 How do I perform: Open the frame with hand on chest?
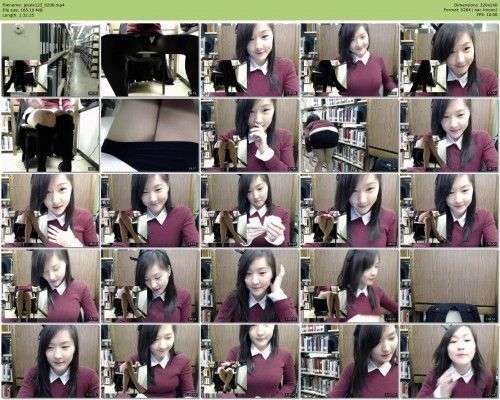coord(50,211)
